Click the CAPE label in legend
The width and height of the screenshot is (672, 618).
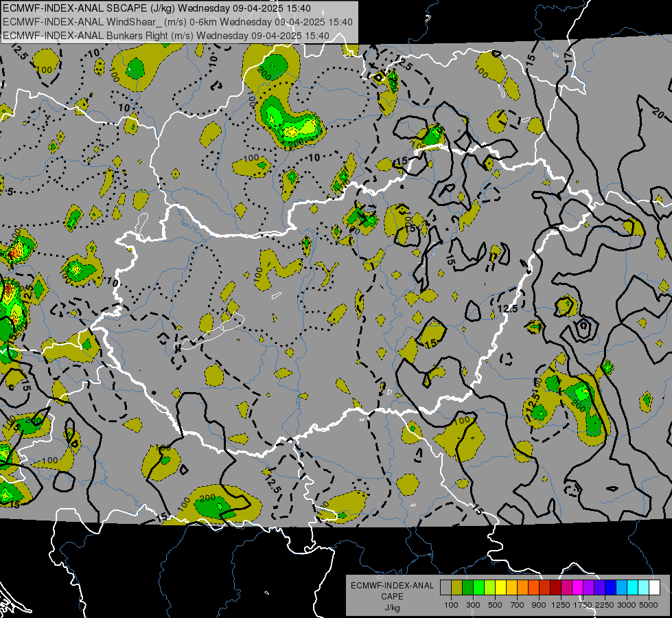(392, 597)
